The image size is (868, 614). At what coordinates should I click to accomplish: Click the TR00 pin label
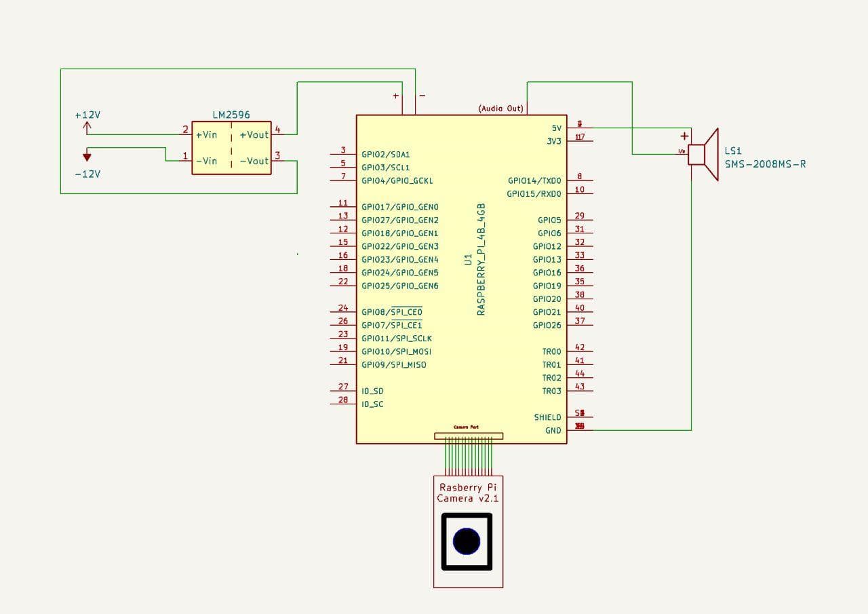click(552, 352)
